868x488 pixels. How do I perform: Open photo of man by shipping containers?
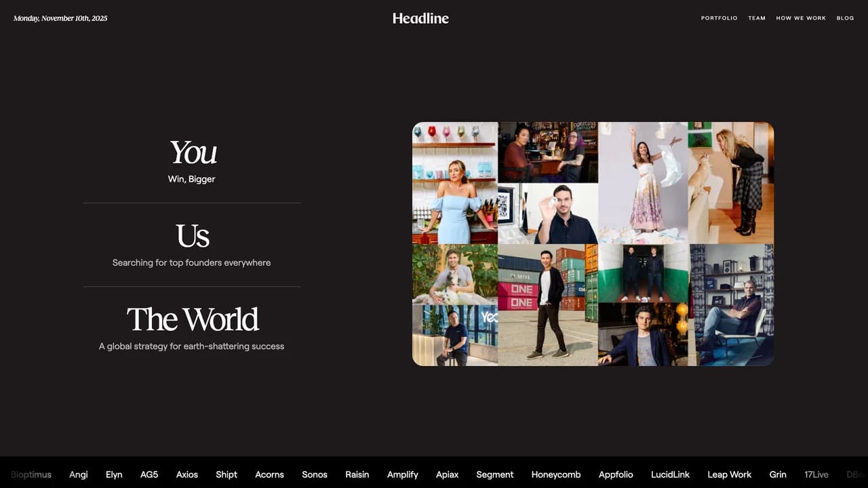coord(548,305)
